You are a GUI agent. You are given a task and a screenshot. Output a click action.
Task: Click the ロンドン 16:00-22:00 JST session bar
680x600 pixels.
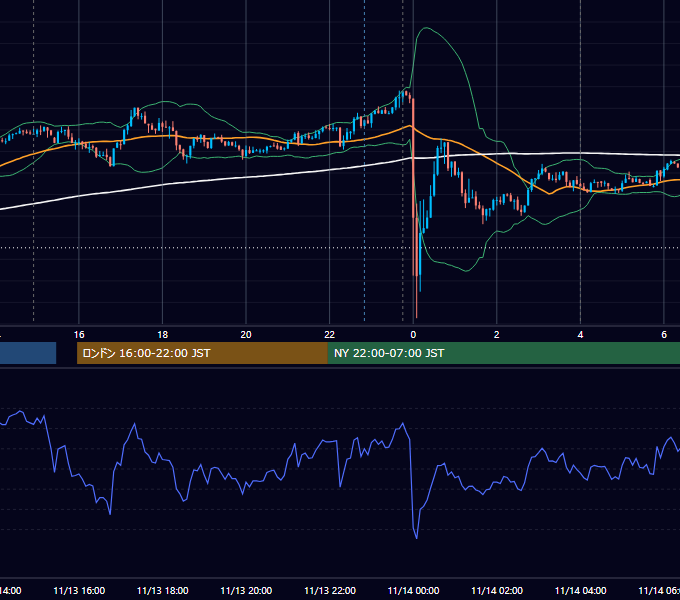(202, 353)
